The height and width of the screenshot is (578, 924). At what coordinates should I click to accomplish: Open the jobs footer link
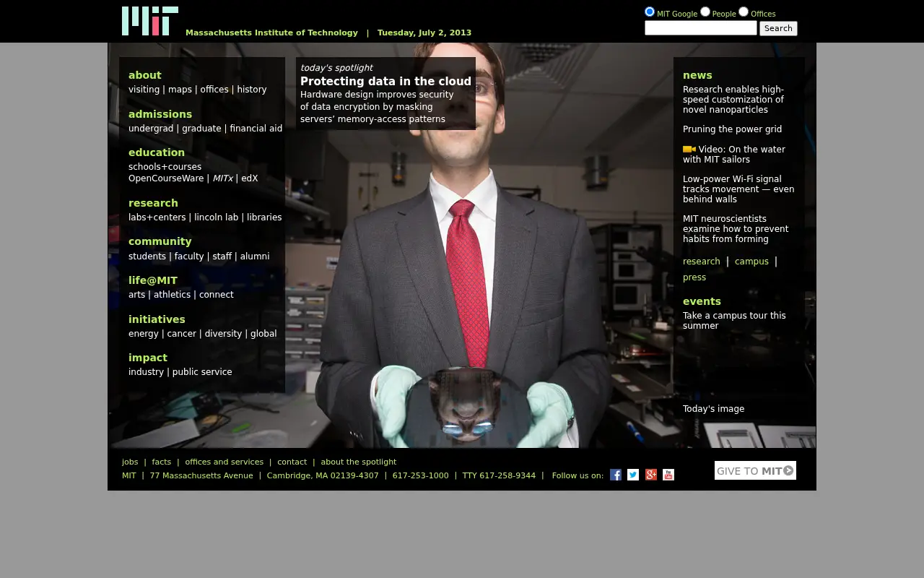point(130,462)
